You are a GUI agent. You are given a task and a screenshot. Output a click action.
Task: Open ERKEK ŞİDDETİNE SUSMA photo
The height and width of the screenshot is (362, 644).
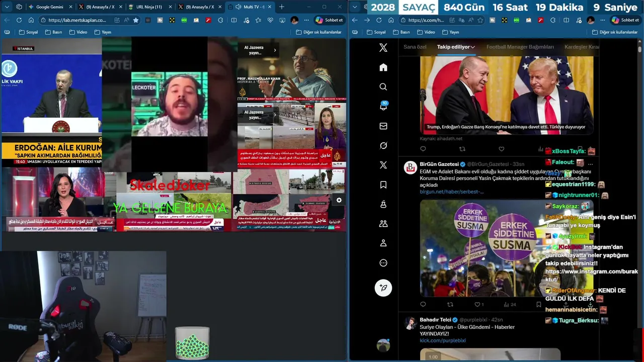click(x=507, y=248)
